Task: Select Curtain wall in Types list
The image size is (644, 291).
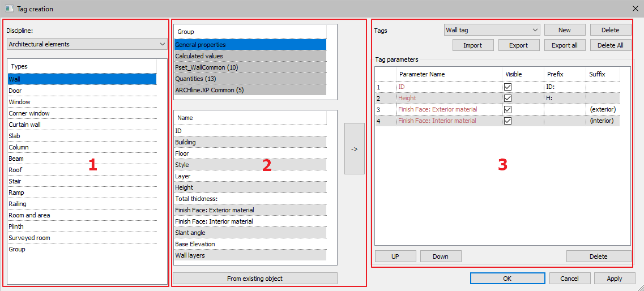Action: coord(82,125)
